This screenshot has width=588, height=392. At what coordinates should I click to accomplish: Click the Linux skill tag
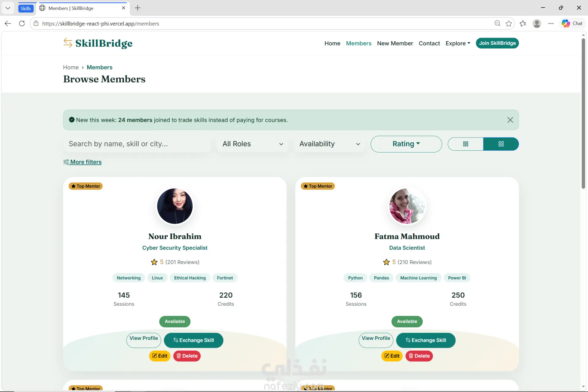157,278
